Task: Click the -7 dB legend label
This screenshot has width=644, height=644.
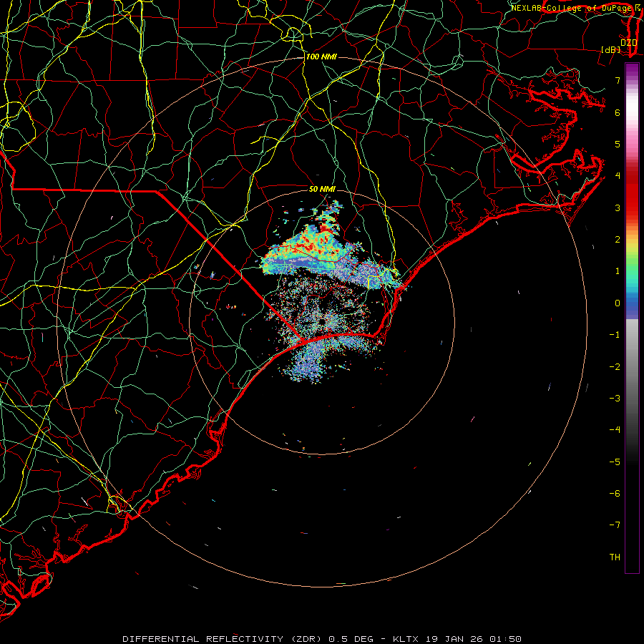Action: pos(615,525)
